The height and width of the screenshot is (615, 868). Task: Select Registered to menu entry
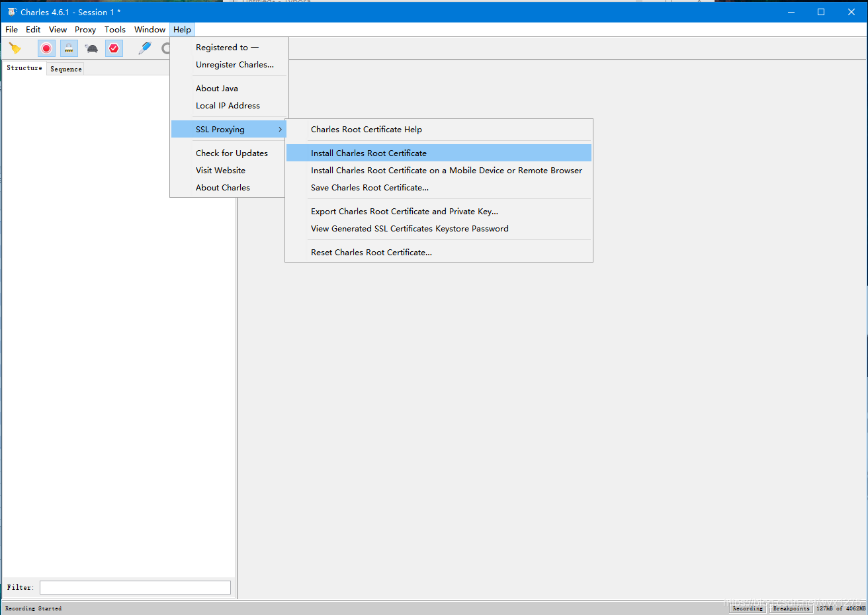(229, 48)
